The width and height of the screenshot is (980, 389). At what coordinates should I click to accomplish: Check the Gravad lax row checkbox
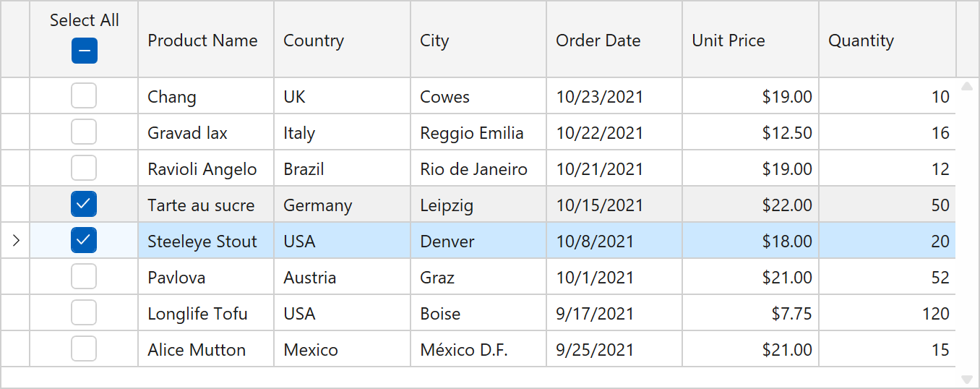pos(84,132)
